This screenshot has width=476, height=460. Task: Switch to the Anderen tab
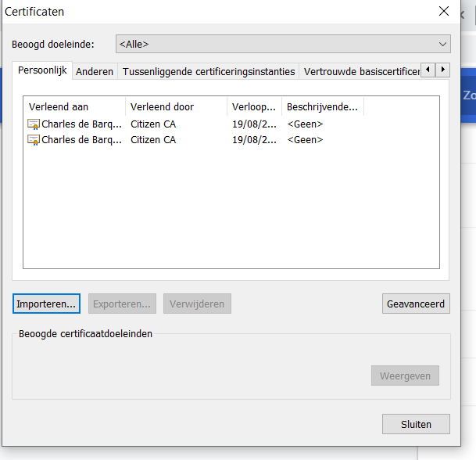point(95,71)
